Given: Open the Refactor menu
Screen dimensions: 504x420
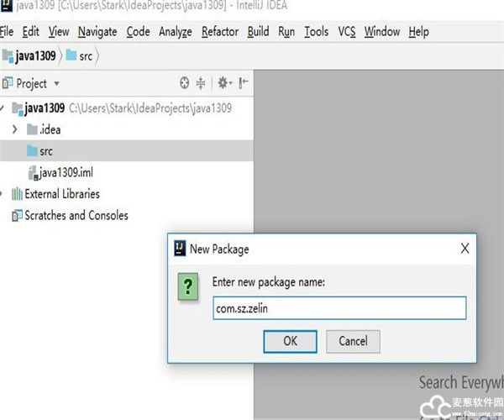Looking at the screenshot, I should pos(220,32).
